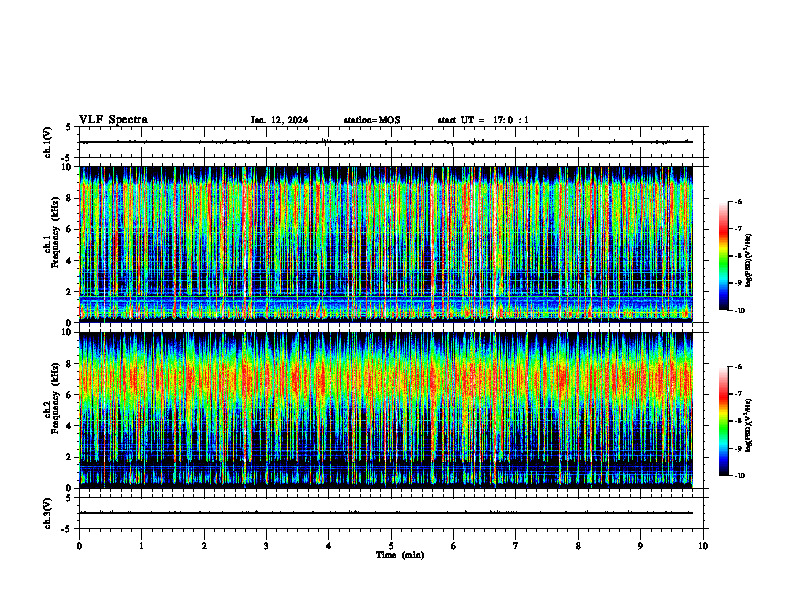792x612 pixels.
Task: Click the "-10" label on ch.2 colorbar
Action: click(x=739, y=475)
